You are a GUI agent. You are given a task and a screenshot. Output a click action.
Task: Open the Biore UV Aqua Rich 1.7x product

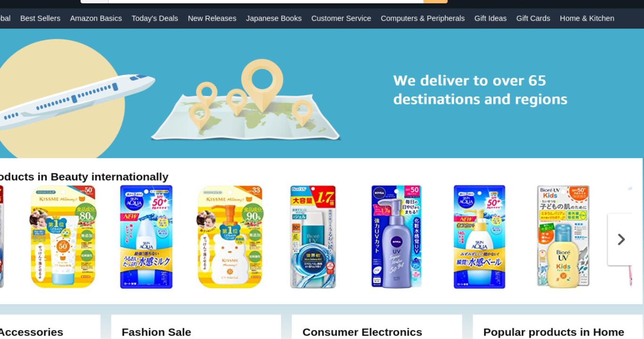pyautogui.click(x=313, y=236)
